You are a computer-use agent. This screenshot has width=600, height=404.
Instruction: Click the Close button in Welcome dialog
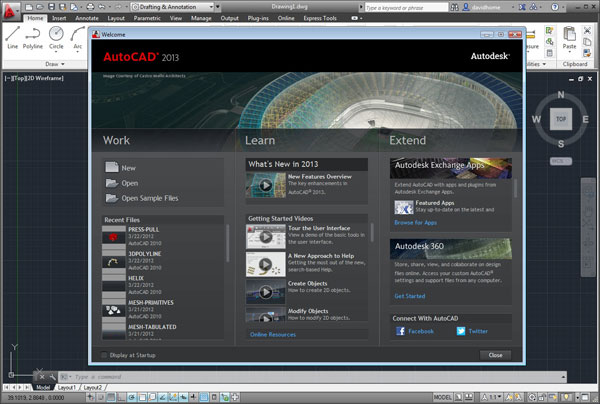[x=496, y=355]
